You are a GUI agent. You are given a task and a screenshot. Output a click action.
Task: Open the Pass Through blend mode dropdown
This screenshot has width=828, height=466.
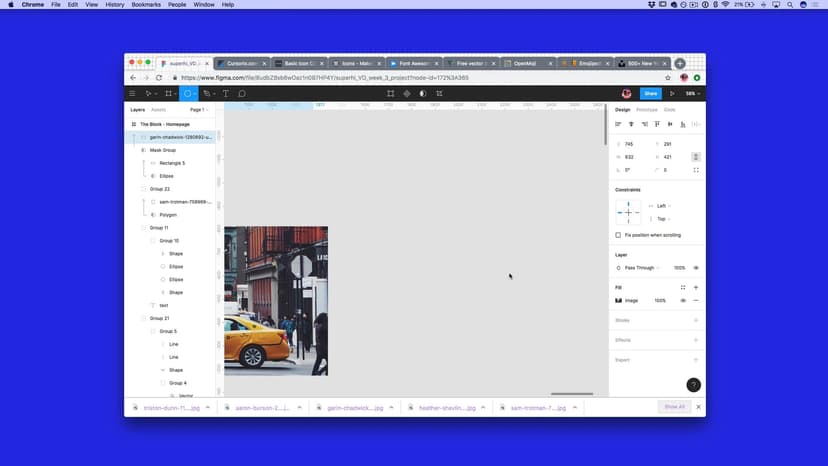[x=642, y=268]
